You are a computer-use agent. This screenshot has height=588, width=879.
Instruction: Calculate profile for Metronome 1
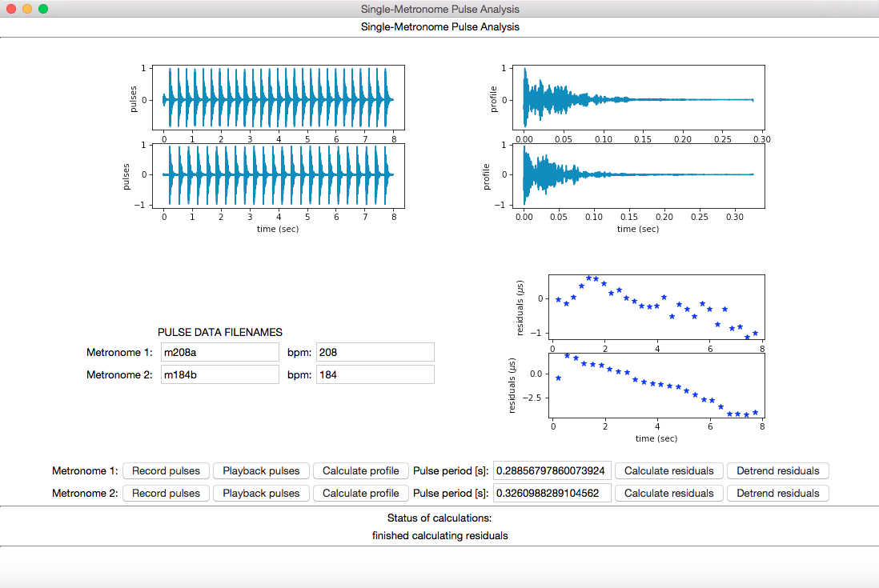360,470
